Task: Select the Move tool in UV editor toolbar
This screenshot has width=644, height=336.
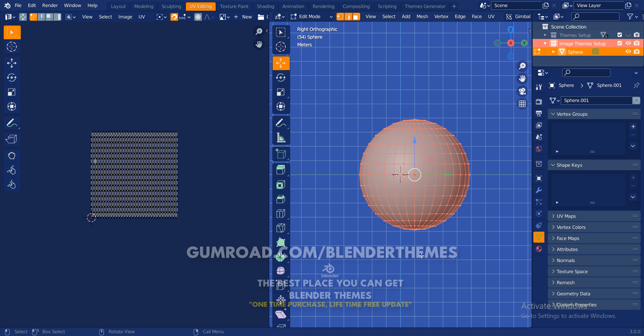Action: [x=12, y=63]
